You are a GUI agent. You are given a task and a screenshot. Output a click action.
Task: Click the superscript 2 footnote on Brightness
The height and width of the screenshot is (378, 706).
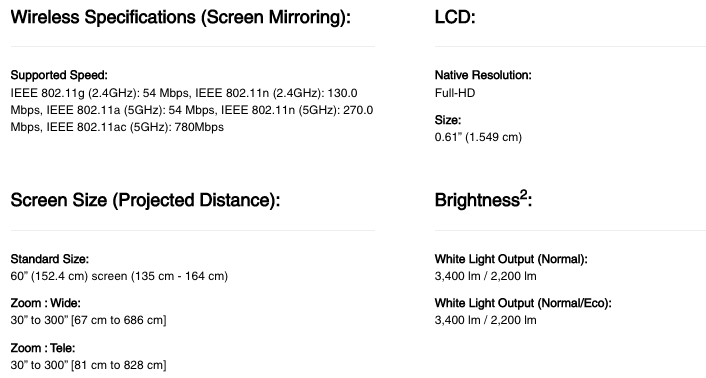point(523,194)
